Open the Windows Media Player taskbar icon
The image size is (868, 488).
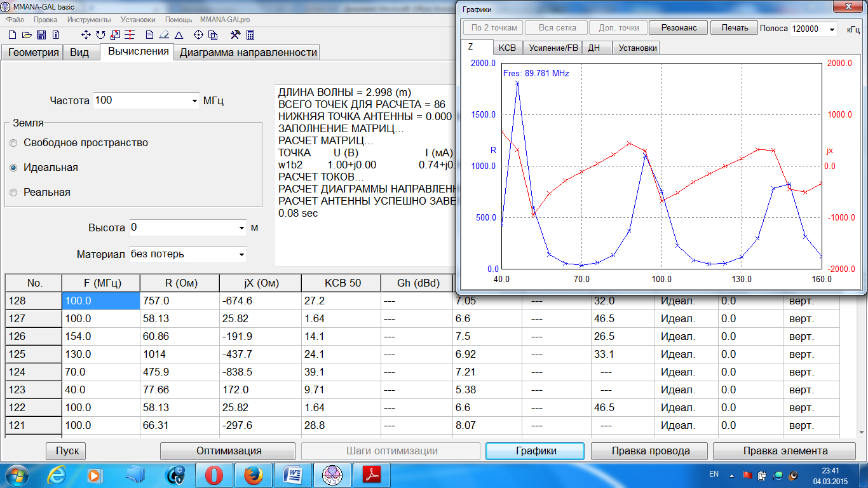click(x=95, y=475)
